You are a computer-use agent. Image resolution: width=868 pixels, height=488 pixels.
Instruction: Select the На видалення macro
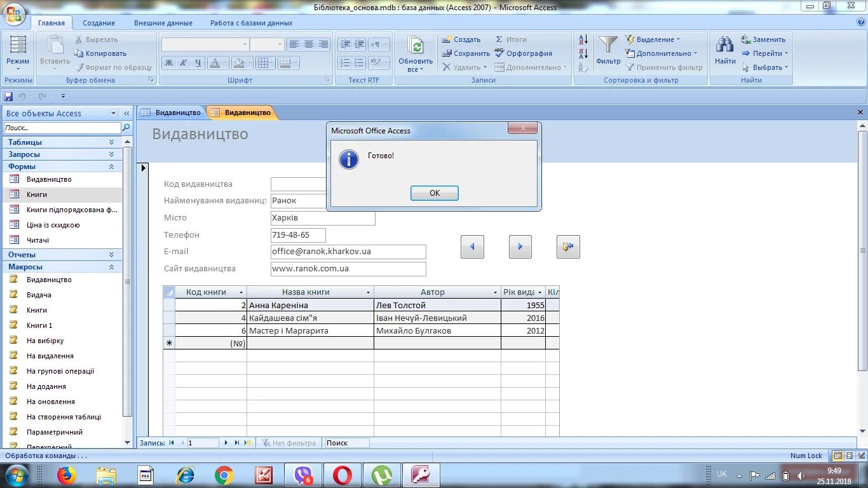click(x=62, y=356)
